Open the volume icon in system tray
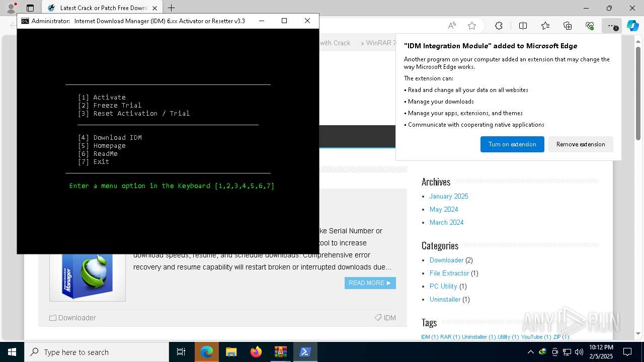 pyautogui.click(x=579, y=352)
